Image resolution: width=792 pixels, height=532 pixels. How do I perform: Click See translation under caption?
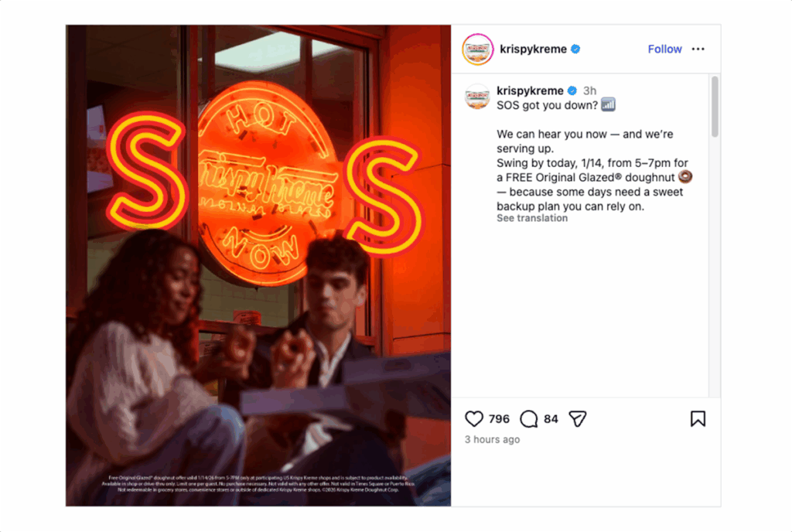(x=532, y=218)
